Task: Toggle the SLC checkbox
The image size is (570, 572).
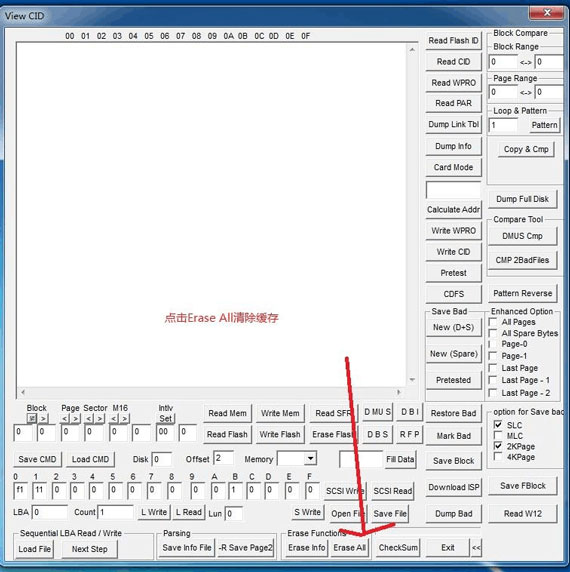Action: tap(498, 425)
